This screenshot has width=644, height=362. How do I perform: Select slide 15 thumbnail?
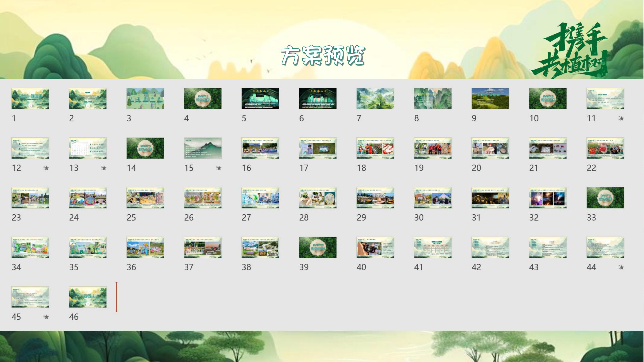(x=203, y=148)
